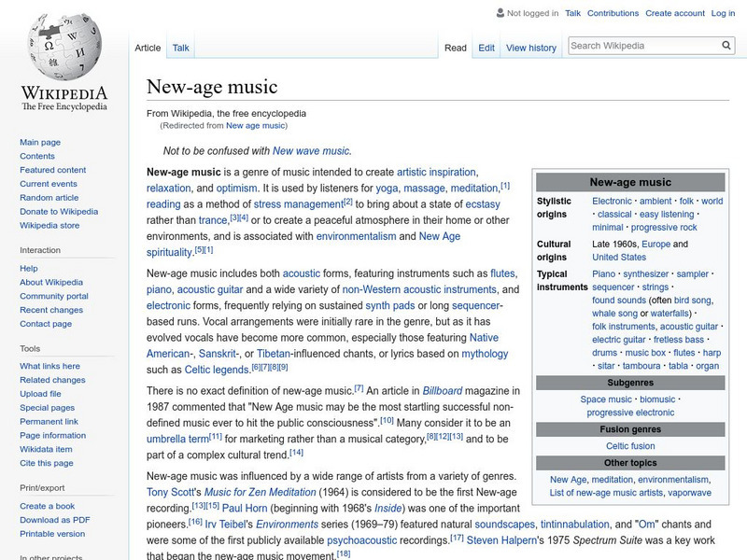This screenshot has height=560, width=747.
Task: Open the Contributions link at top
Action: (x=613, y=14)
